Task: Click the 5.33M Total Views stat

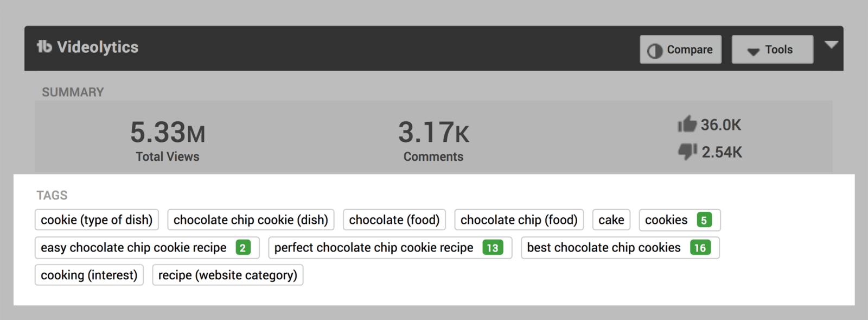Action: click(x=168, y=140)
